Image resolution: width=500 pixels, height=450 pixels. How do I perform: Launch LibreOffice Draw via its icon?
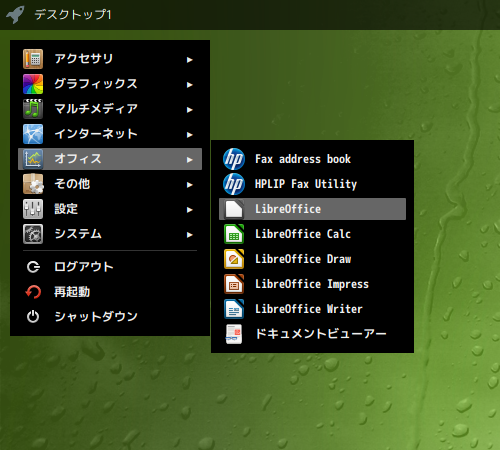point(234,259)
